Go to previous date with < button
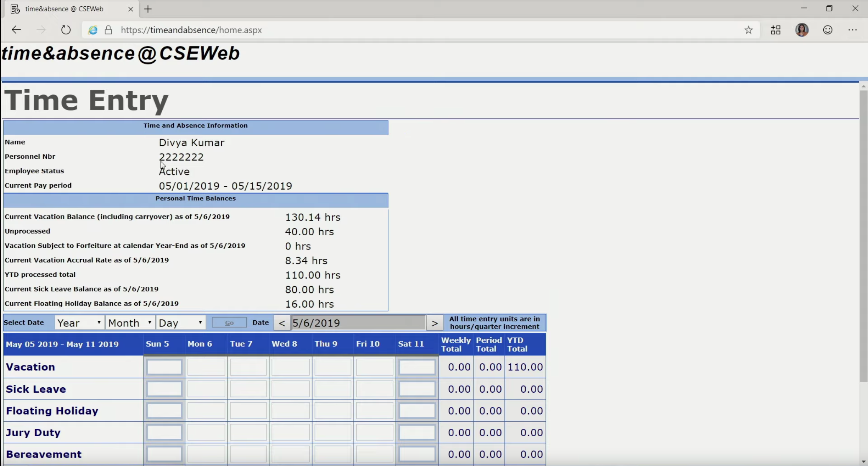Viewport: 868px width, 466px height. pyautogui.click(x=282, y=323)
